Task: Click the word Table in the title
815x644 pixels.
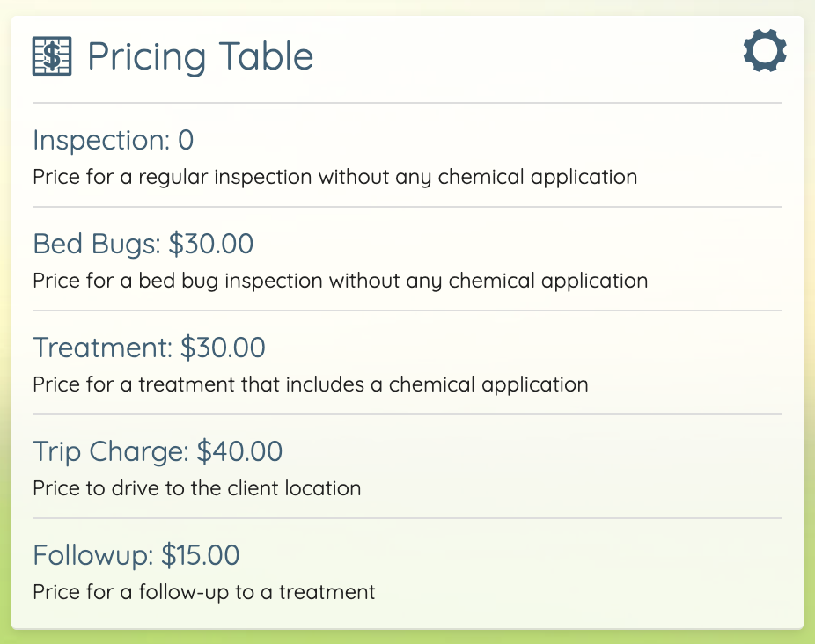Action: (266, 55)
